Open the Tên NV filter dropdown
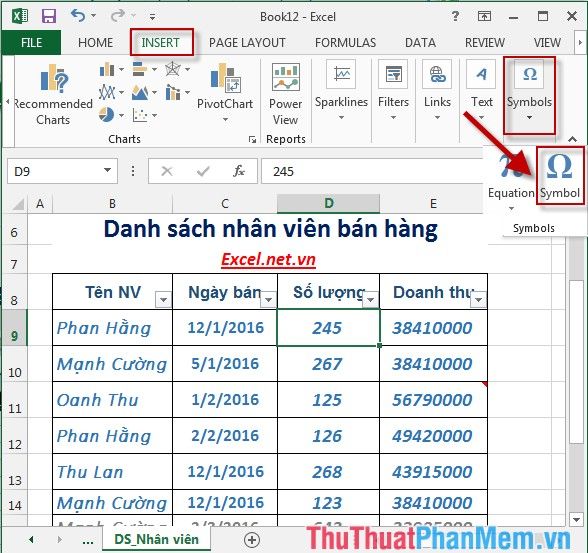The image size is (588, 553). point(164,300)
